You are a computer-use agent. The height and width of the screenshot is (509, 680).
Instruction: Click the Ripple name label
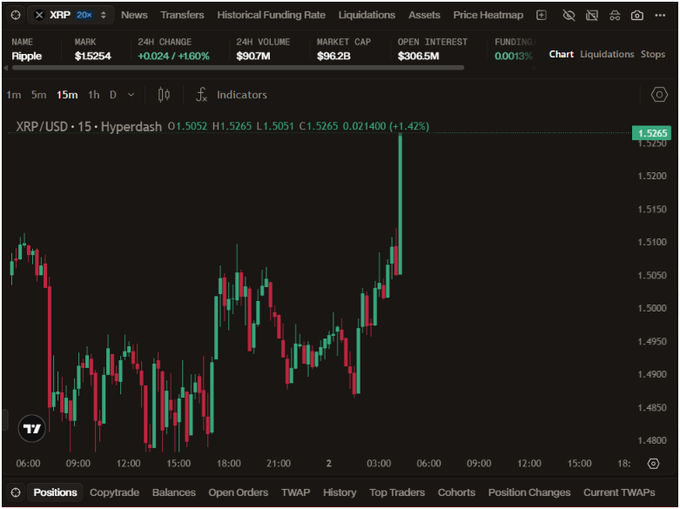(26, 56)
